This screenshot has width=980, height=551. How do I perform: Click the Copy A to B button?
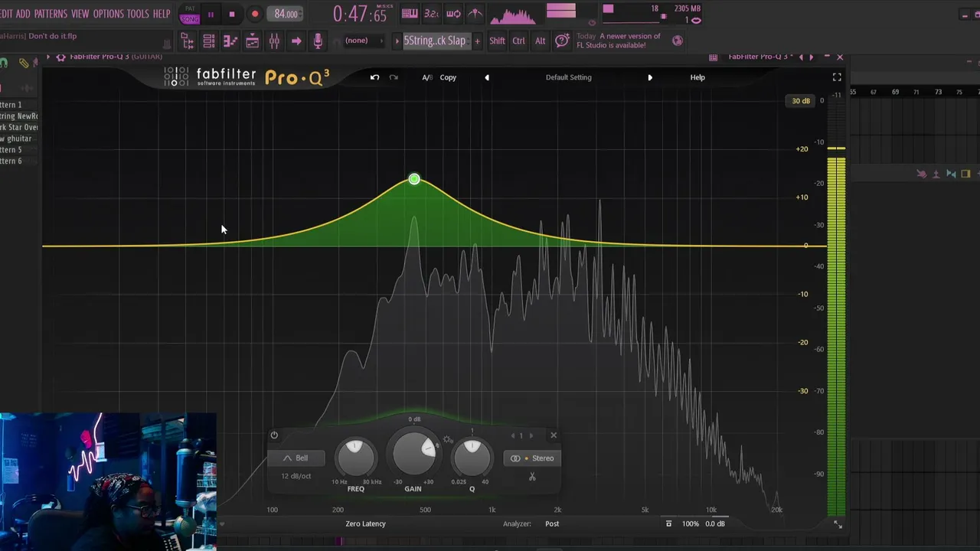pos(448,77)
